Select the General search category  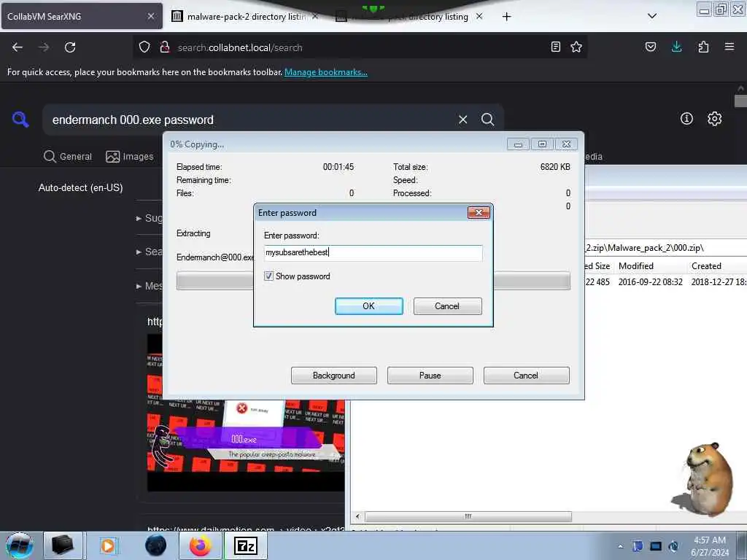[x=68, y=157]
